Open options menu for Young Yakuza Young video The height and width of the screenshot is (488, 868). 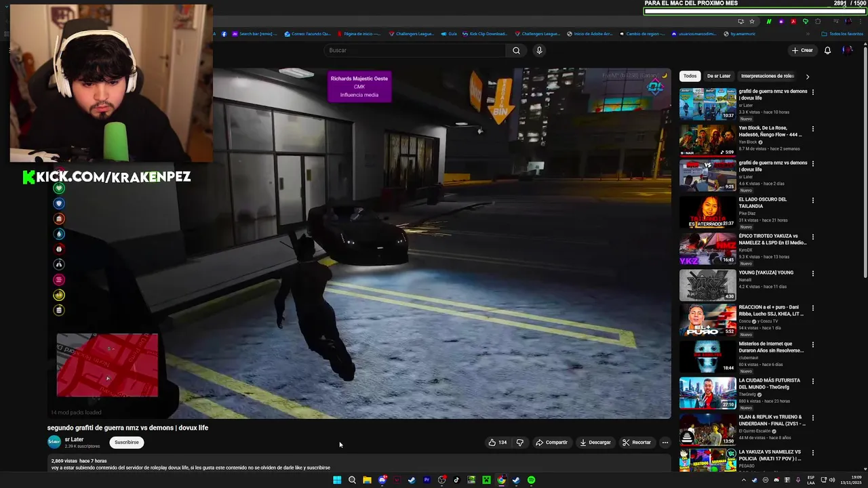[812, 274]
